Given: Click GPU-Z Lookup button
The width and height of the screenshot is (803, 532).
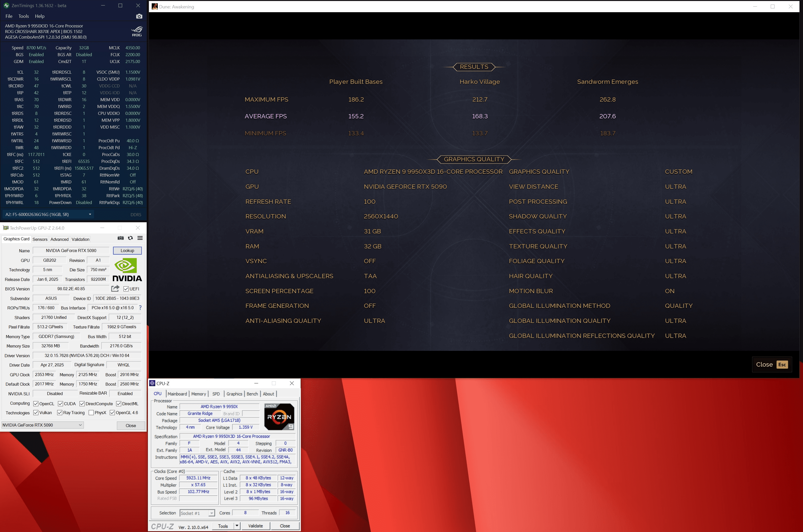Looking at the screenshot, I should tap(127, 251).
